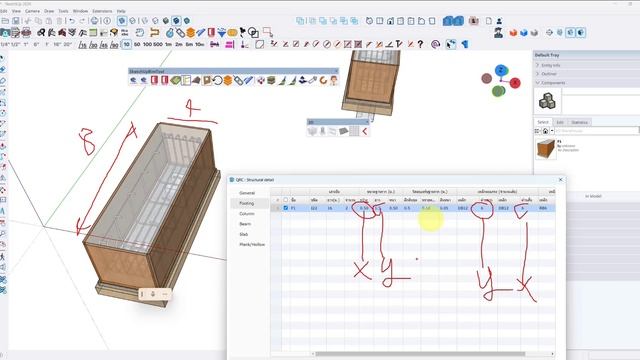Screen dimensions: 640x360
Task: Click the orange-red cube icon
Action: coord(513,32)
